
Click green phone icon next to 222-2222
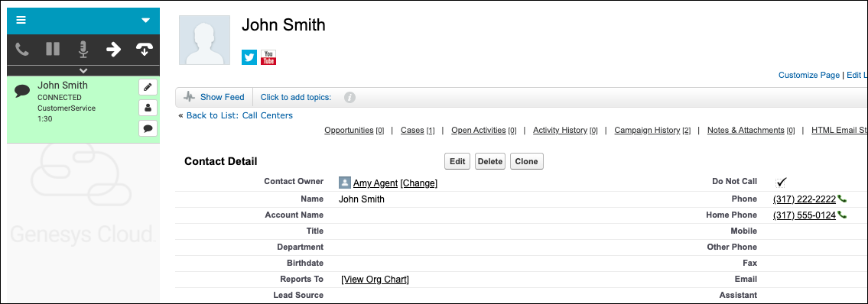pyautogui.click(x=842, y=199)
